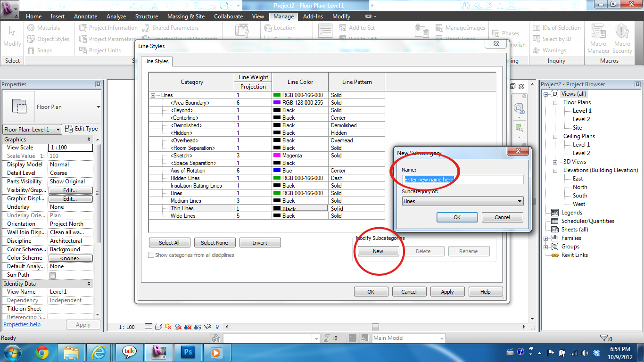Screen dimensions: 644x362
Task: Click New under Modify Subcategories
Action: pos(378,251)
